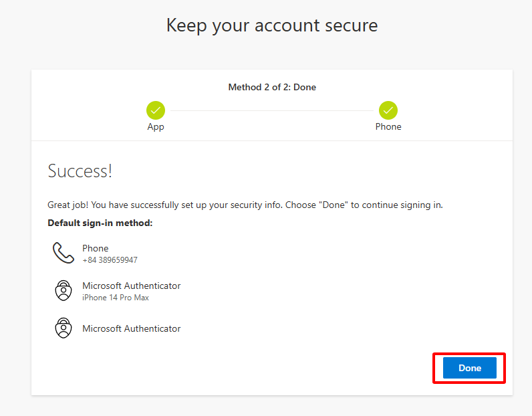Viewport: 532px width, 416px height.
Task: Click the bottom Authenticator icon without device name
Action: point(63,328)
